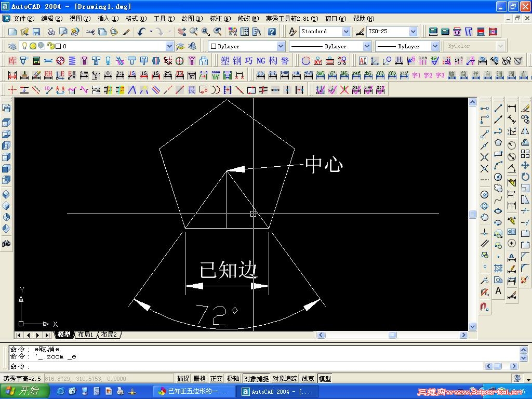Viewport: 532px width, 399px height.
Task: Click the Erase tool
Action: (x=525, y=108)
